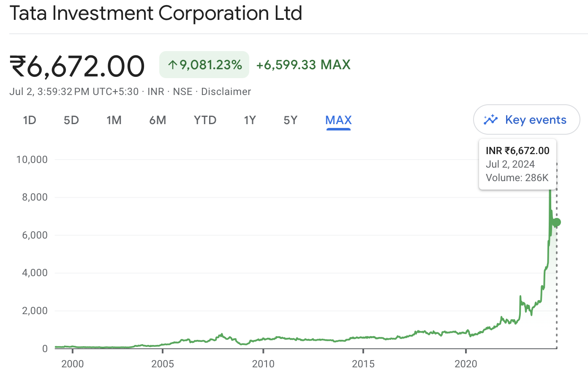Select the 5D time range

tap(71, 120)
